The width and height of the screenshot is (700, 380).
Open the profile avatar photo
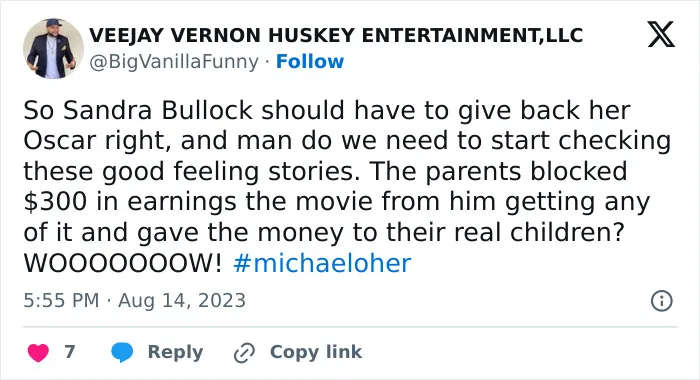coord(53,49)
